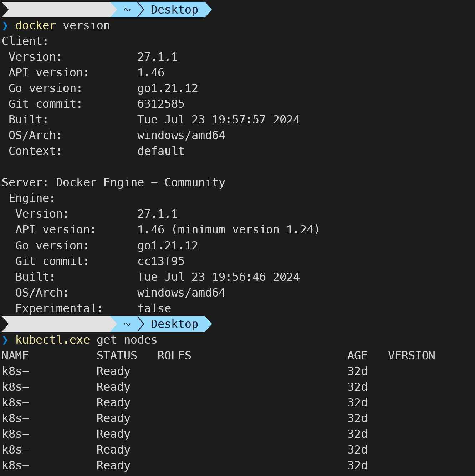
Task: Click the top Desktop prompt segment
Action: point(174,10)
